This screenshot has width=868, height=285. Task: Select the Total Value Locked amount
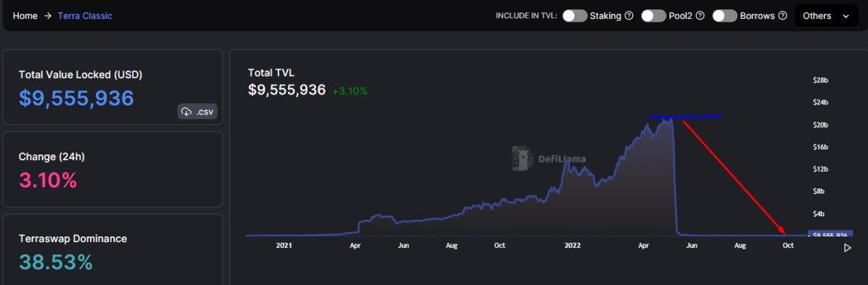pos(76,99)
